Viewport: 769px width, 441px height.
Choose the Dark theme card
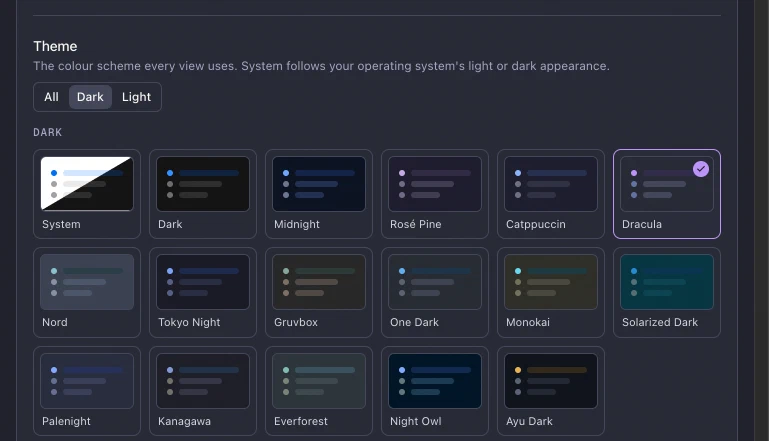[203, 194]
